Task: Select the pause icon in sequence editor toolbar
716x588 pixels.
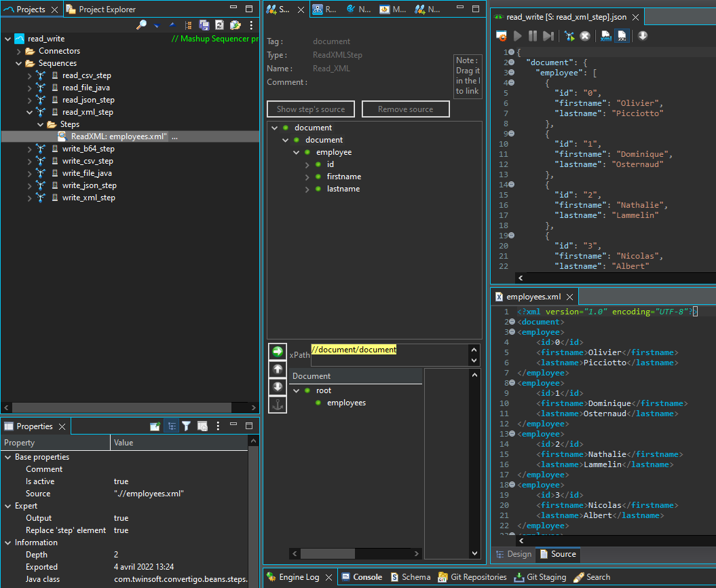Action: click(533, 35)
